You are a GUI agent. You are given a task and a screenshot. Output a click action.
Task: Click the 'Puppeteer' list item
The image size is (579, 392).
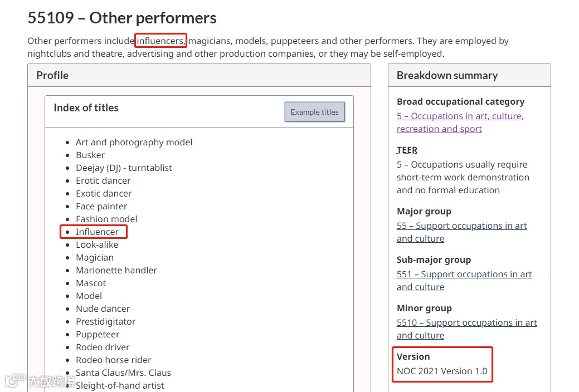coord(98,335)
